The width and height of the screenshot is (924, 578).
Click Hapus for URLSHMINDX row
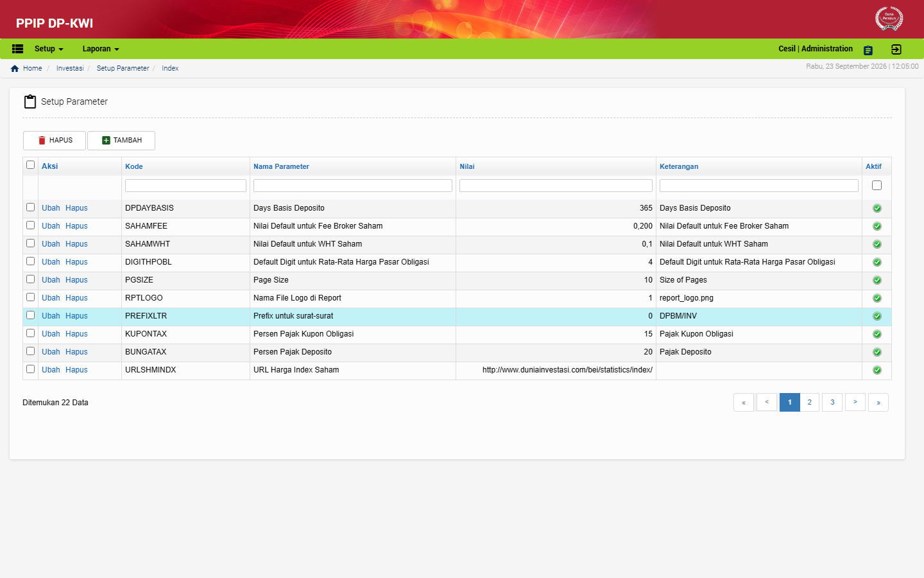click(x=76, y=370)
